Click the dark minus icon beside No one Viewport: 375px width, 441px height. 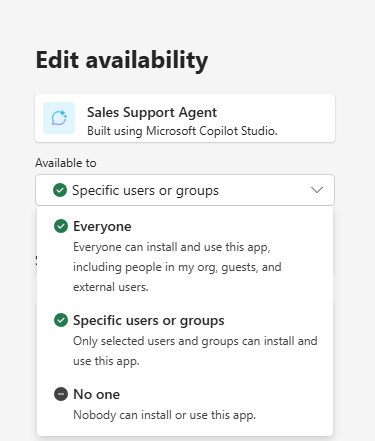[x=61, y=394]
